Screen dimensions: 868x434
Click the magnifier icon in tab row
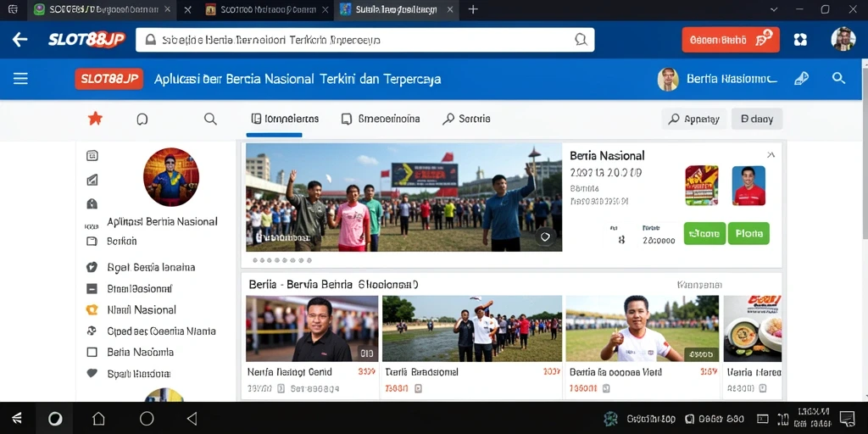click(210, 119)
